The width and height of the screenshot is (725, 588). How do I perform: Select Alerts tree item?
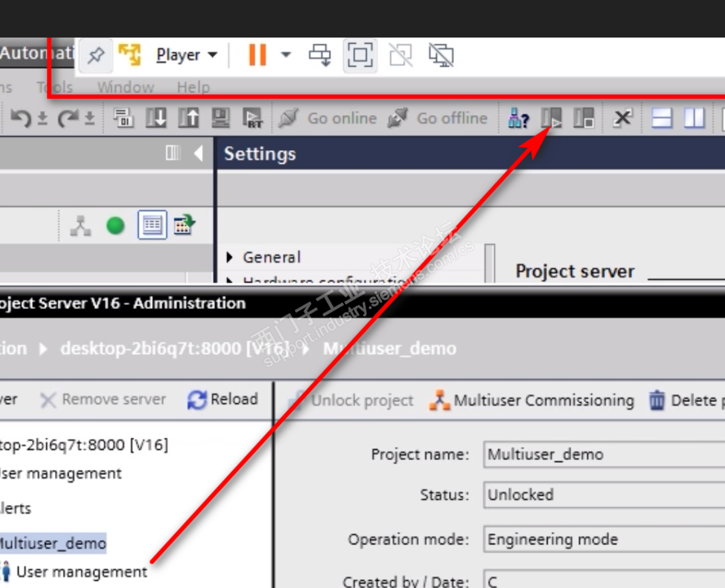15,509
